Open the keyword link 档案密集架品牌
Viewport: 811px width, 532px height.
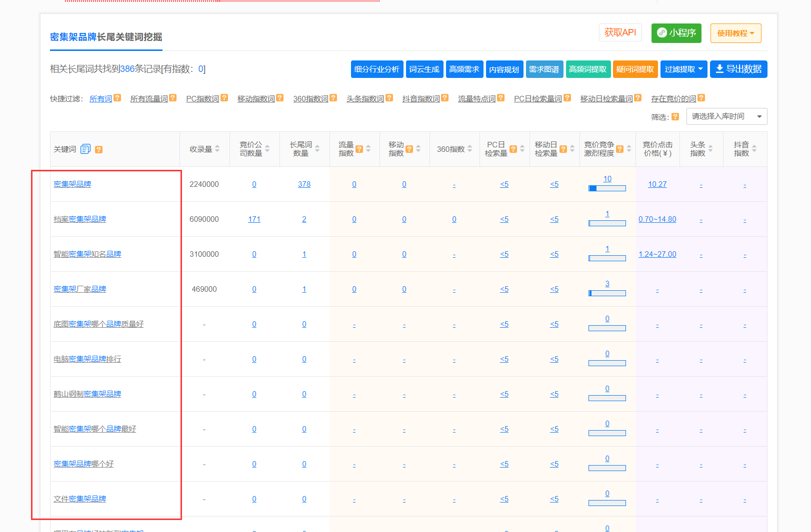(x=80, y=219)
